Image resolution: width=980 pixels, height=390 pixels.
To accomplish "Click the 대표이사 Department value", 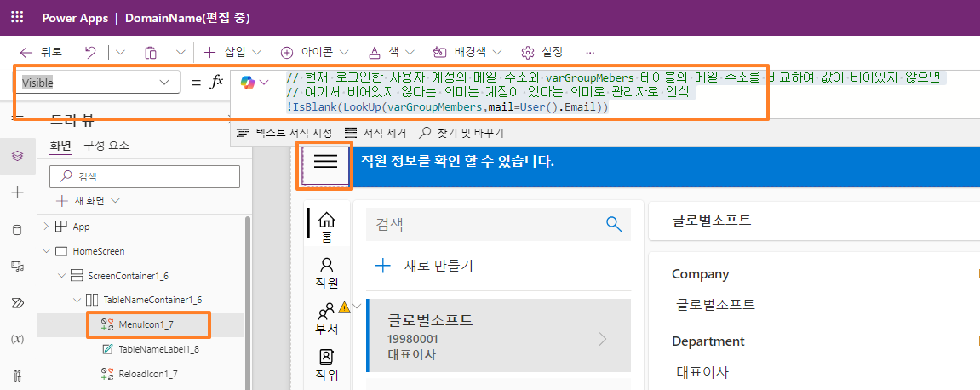I will [702, 372].
